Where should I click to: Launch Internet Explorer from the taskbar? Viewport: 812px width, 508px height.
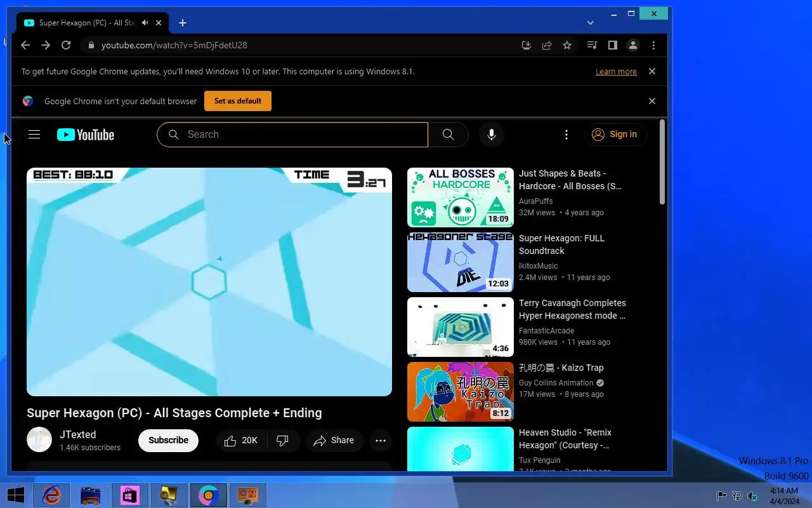click(51, 495)
